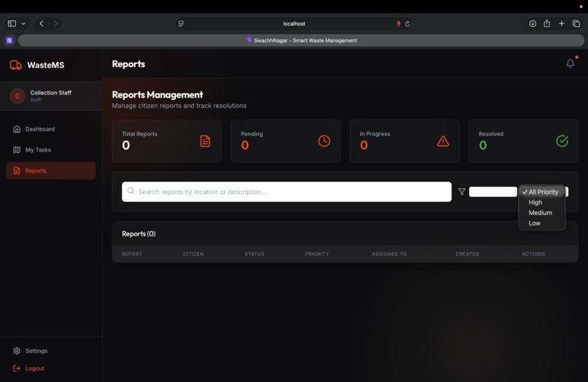Click the ACTIONS column header
Screen dimensions: 588x382
click(533, 254)
